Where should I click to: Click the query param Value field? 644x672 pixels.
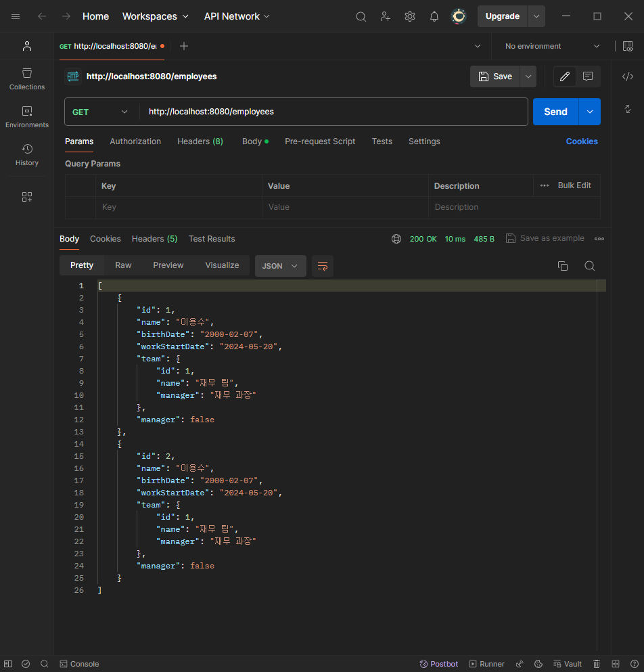(345, 207)
